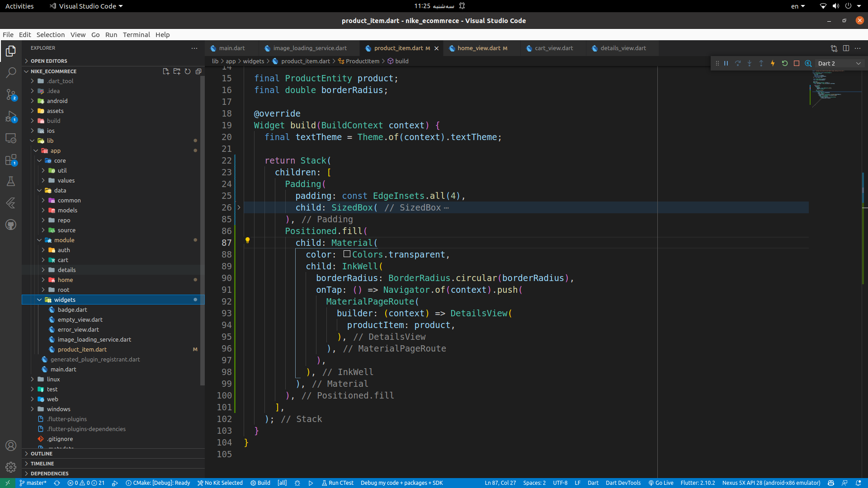Refresh the explorer tree
868x488 pixels.
pyautogui.click(x=188, y=71)
